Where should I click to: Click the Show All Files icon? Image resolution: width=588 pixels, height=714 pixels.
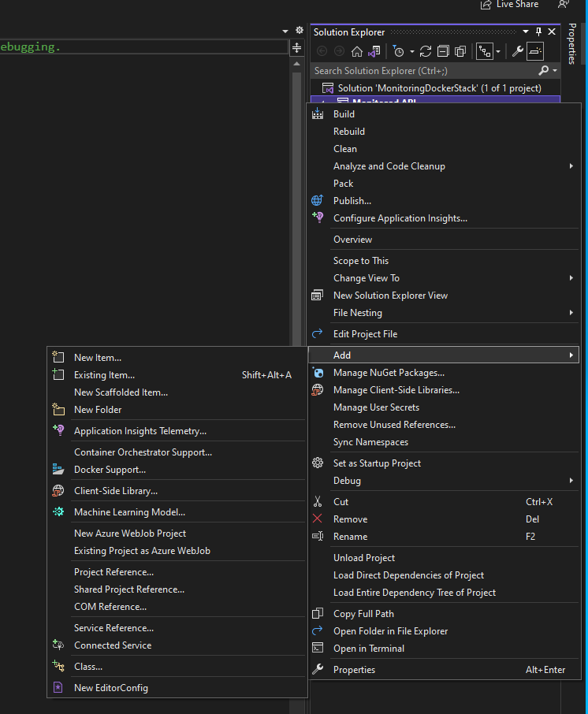460,51
